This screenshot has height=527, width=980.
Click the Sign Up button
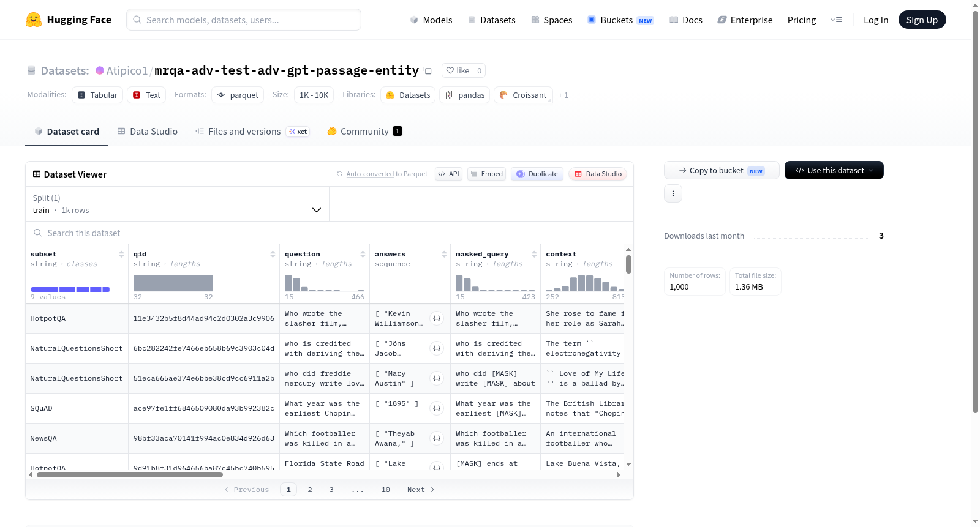coord(922,20)
